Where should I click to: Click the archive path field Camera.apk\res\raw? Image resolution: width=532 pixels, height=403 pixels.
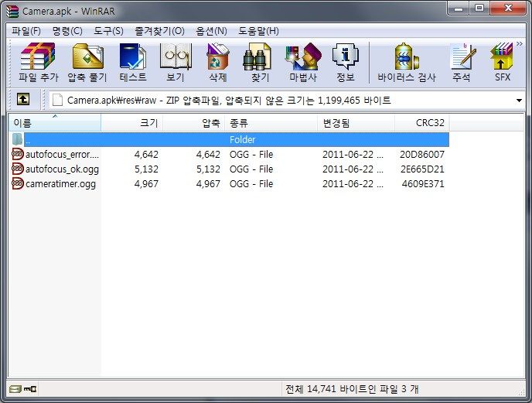[x=283, y=100]
